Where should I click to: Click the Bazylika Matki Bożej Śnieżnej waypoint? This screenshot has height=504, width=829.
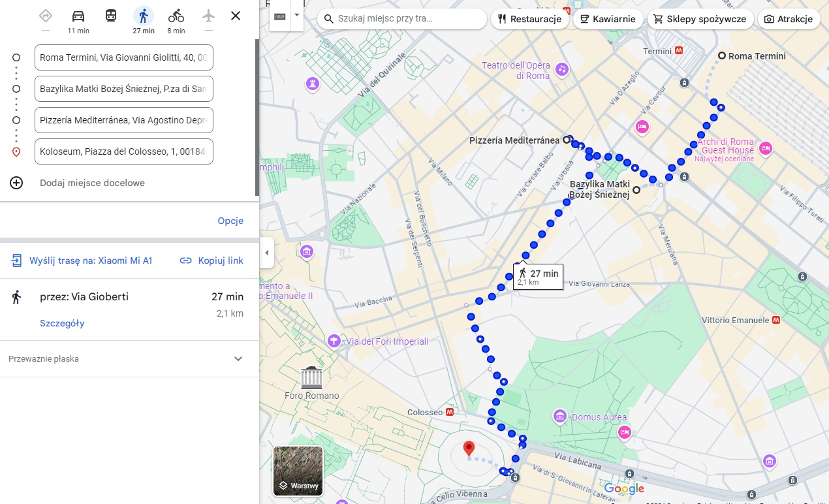(x=636, y=190)
